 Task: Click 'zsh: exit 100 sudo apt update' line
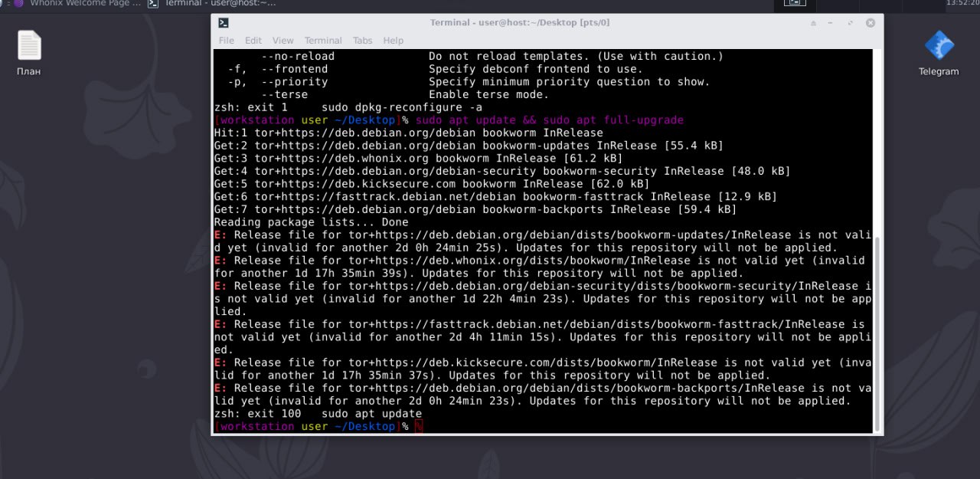[x=318, y=414]
